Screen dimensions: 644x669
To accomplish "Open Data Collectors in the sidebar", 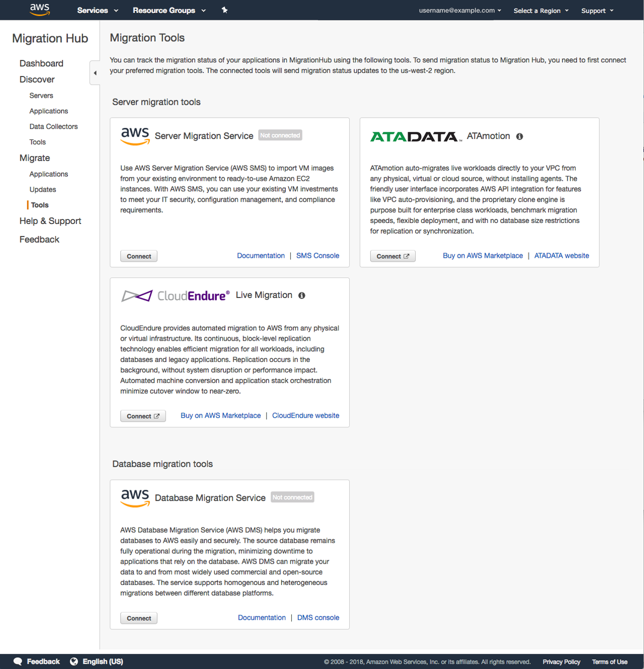I will 53,127.
